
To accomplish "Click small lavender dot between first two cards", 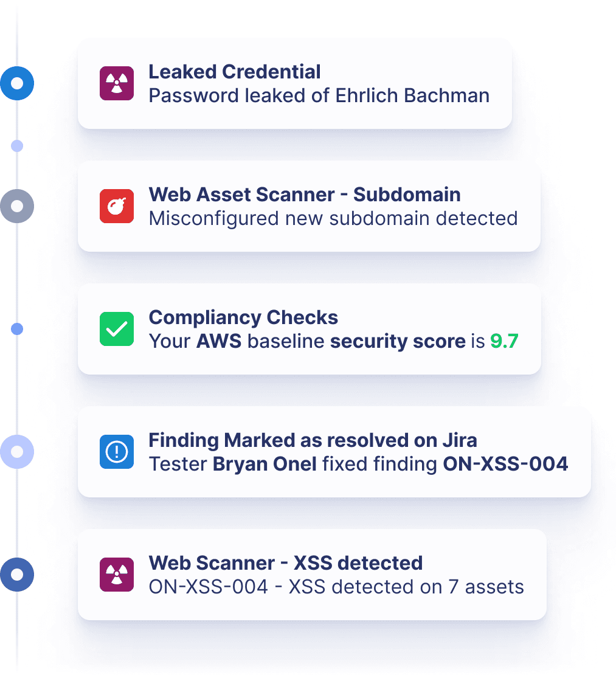I will point(17,145).
